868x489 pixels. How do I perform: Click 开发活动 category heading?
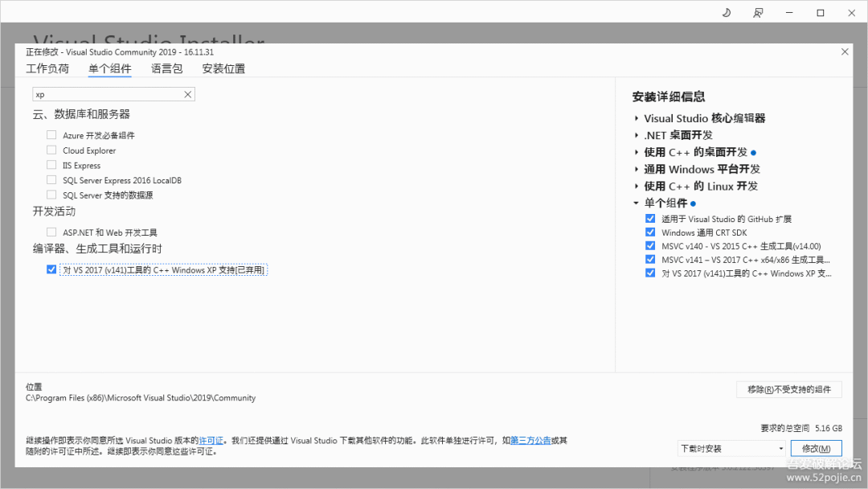pyautogui.click(x=55, y=212)
